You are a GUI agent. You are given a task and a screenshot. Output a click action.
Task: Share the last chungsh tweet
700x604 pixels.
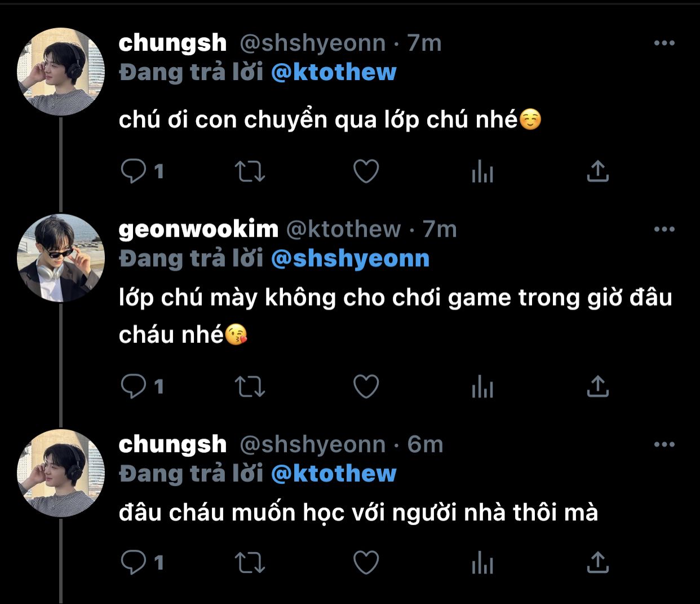point(598,563)
